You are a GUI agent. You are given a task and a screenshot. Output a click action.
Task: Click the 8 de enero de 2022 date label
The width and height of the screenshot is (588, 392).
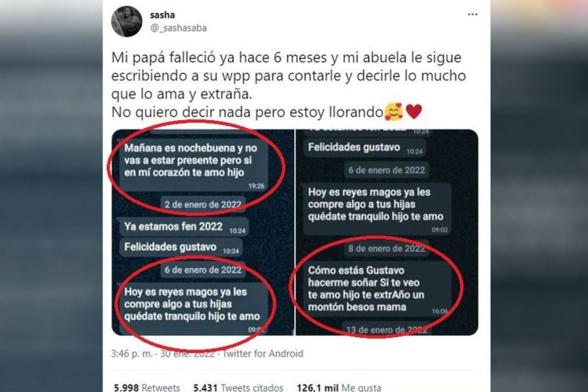[x=387, y=249]
